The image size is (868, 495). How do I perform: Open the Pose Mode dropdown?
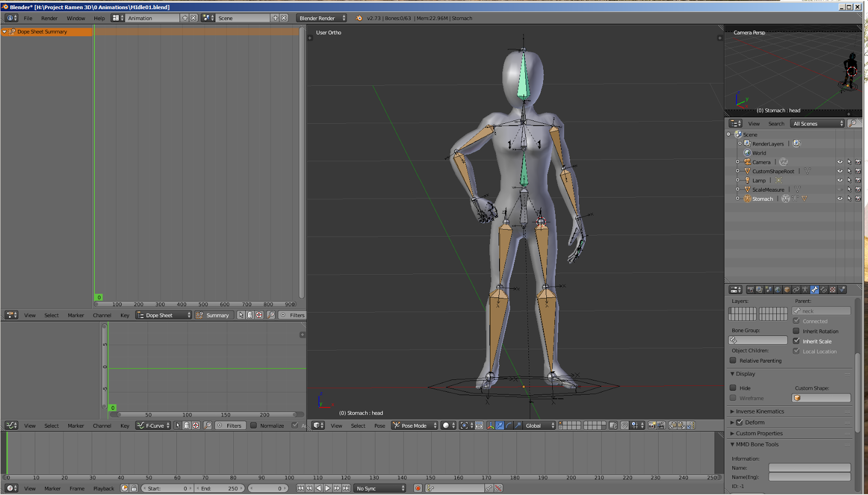[x=414, y=426]
